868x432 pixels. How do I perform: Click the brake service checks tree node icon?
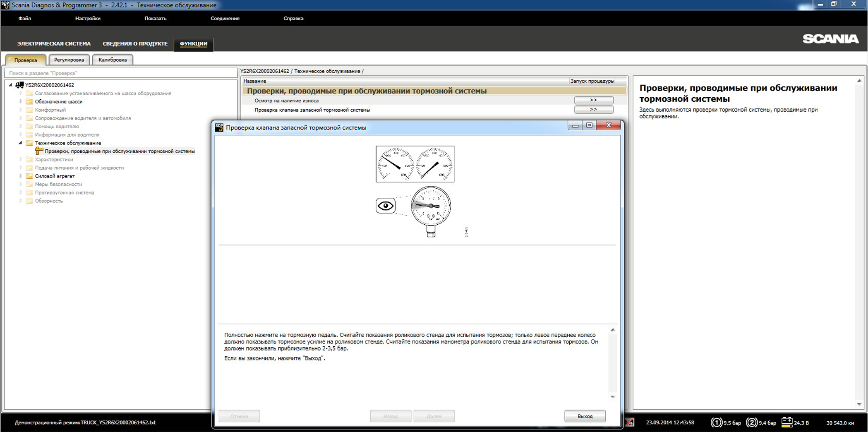point(39,151)
